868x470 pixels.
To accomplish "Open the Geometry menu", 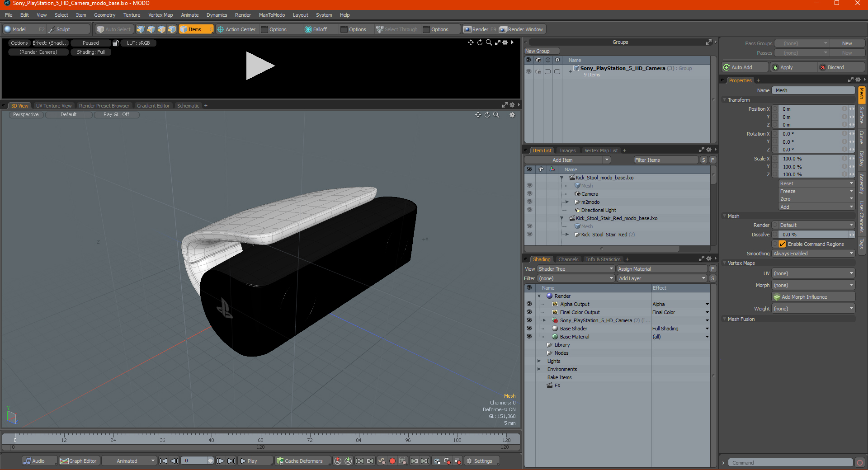I will (104, 15).
